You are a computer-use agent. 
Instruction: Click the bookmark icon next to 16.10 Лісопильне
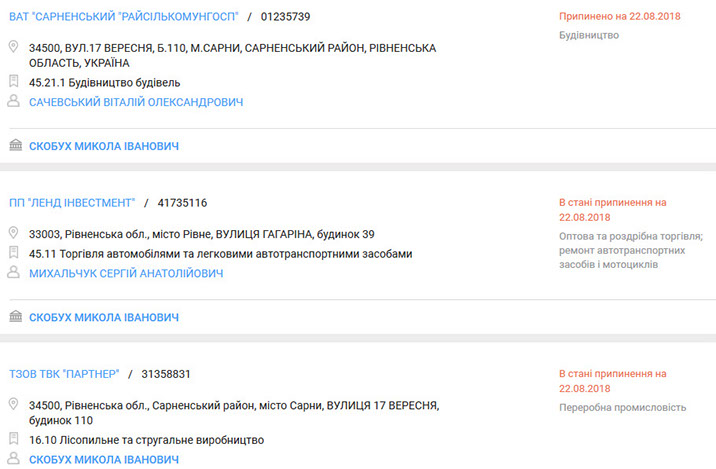point(14,439)
